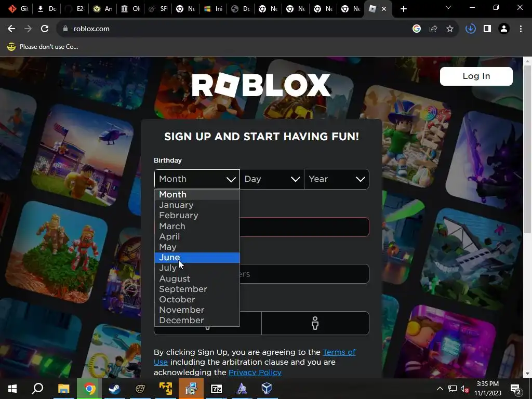Choose April from the month list
This screenshot has height=399, width=532.
(197, 236)
